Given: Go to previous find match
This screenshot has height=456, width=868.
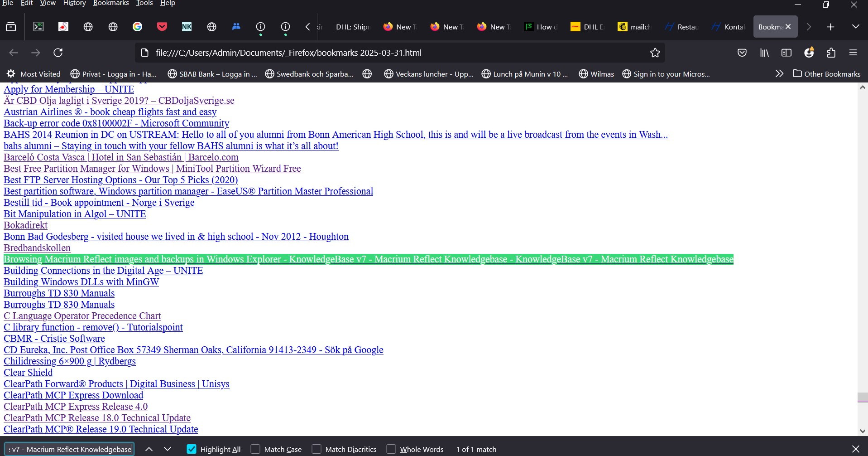Looking at the screenshot, I should 149,449.
